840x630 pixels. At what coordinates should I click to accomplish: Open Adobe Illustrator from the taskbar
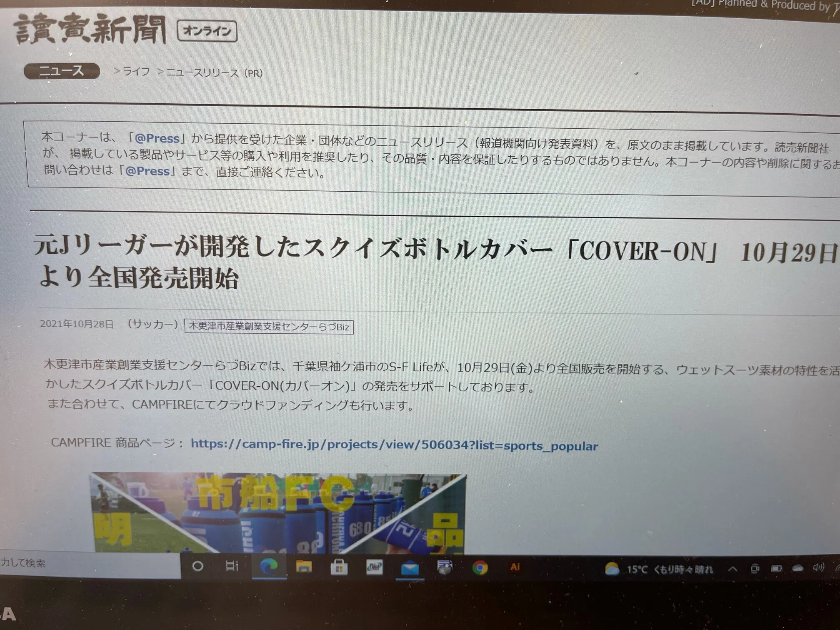point(515,567)
